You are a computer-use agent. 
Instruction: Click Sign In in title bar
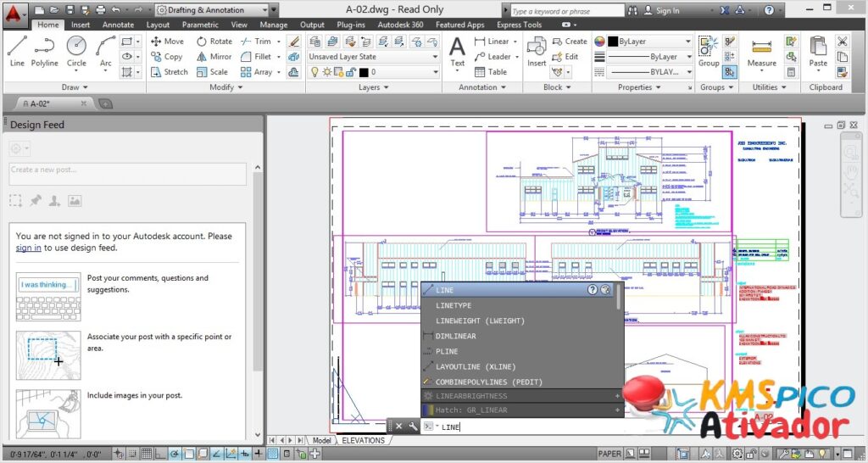[661, 10]
